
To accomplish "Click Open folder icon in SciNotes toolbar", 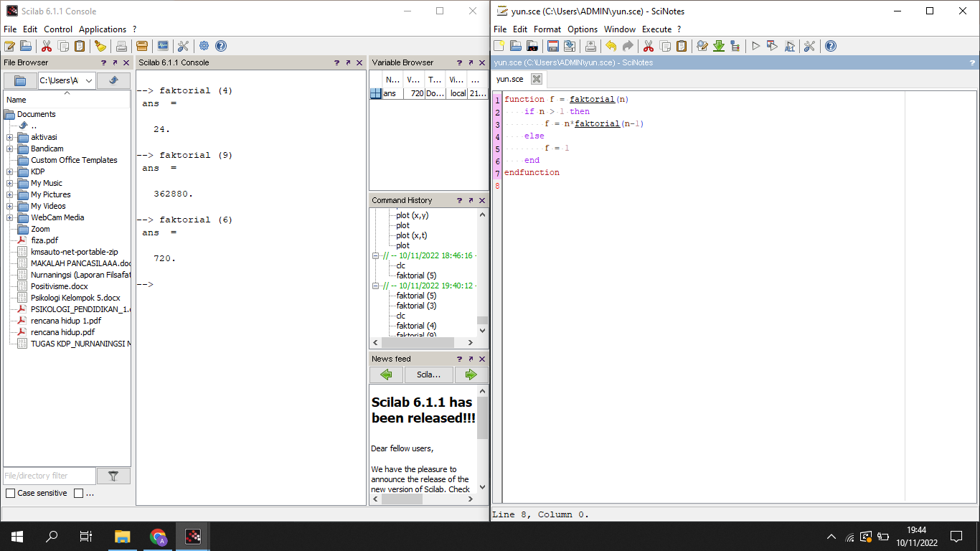I will [x=516, y=46].
